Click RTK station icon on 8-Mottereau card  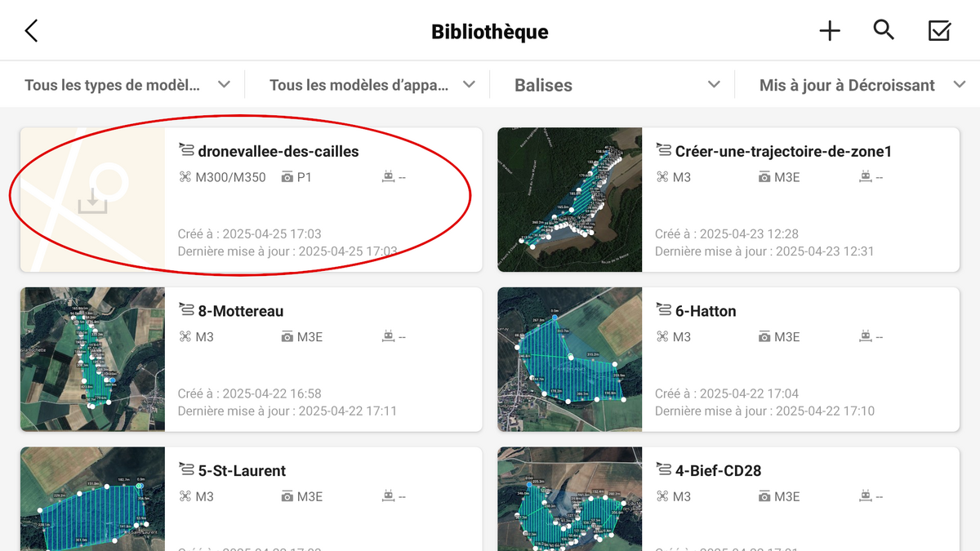tap(388, 337)
